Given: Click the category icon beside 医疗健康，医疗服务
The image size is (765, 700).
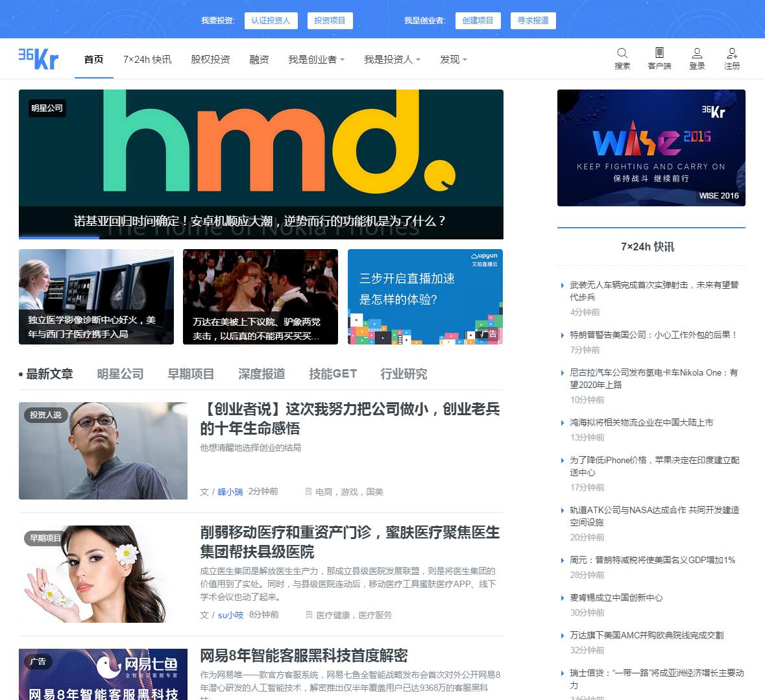Looking at the screenshot, I should click(x=309, y=614).
